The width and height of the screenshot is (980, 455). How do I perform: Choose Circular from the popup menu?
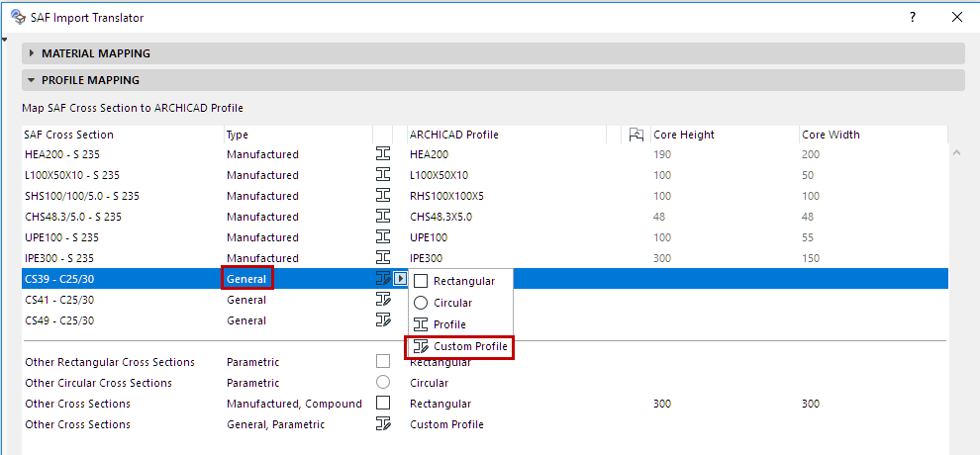tap(460, 303)
